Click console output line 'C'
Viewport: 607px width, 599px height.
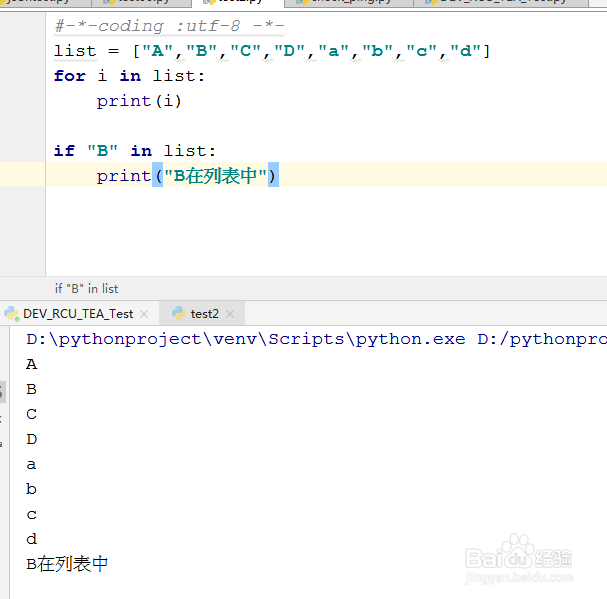coord(32,414)
